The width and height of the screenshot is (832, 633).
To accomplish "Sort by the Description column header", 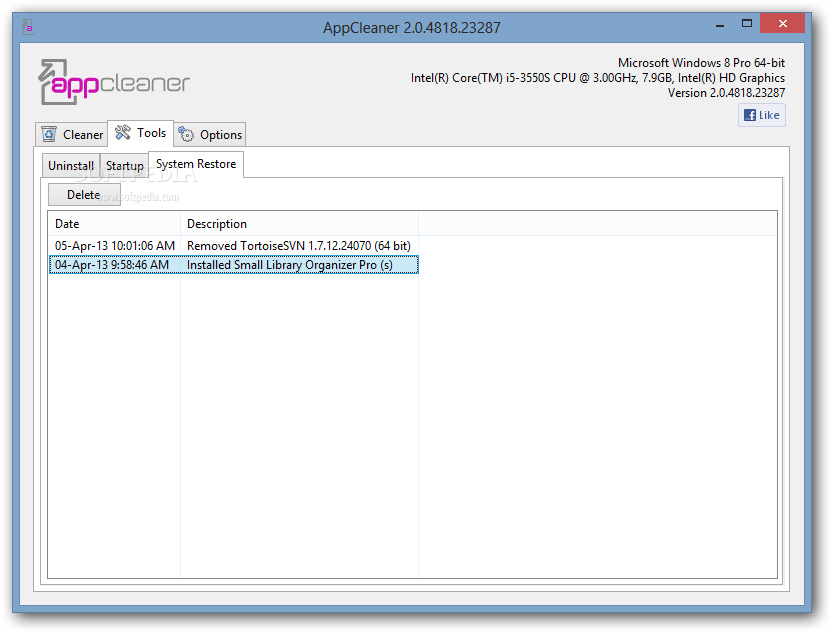I will (x=299, y=224).
